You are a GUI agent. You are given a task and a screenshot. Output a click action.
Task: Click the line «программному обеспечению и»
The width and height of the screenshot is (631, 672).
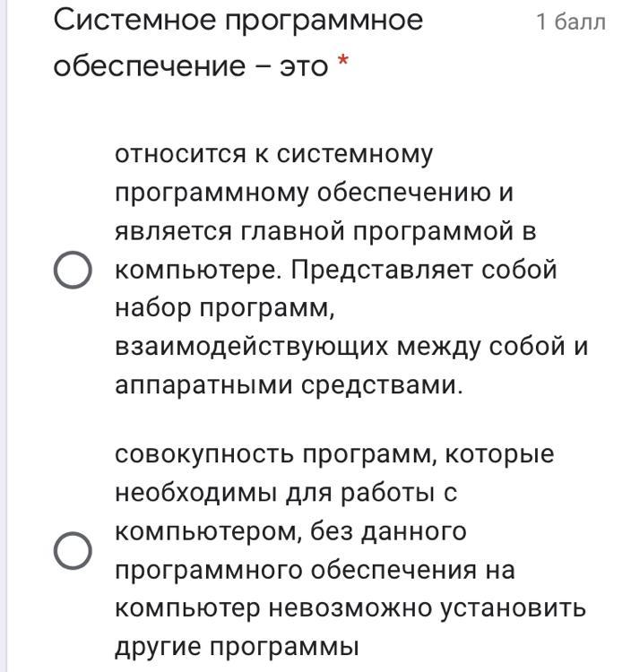coord(315,193)
